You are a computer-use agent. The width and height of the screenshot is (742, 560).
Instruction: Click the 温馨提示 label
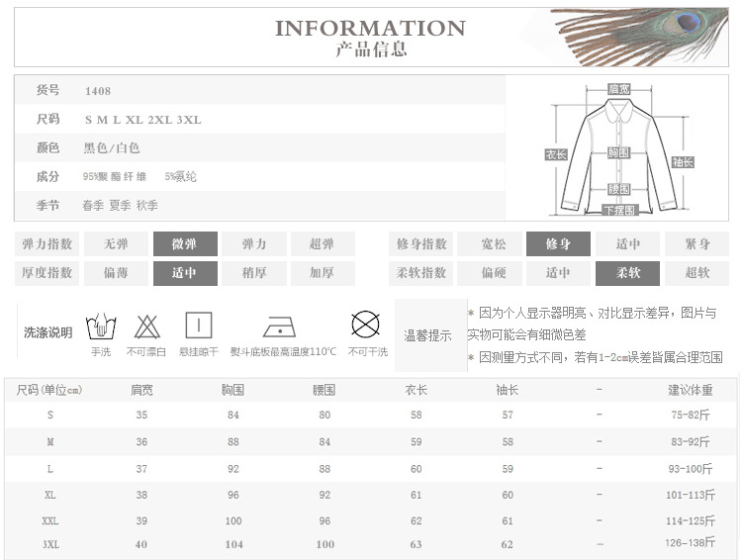pyautogui.click(x=427, y=335)
